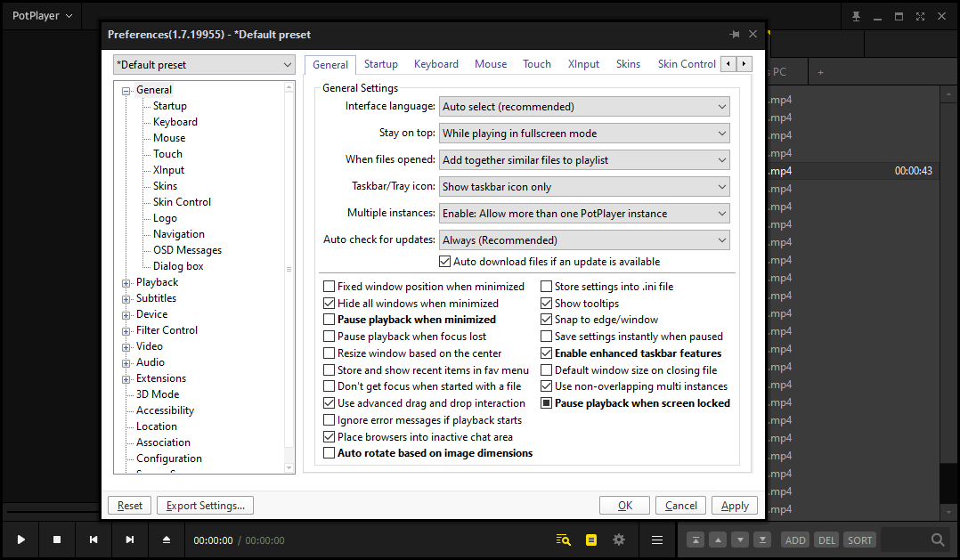Switch to the Startup tab
The height and width of the screenshot is (560, 960).
coord(381,64)
